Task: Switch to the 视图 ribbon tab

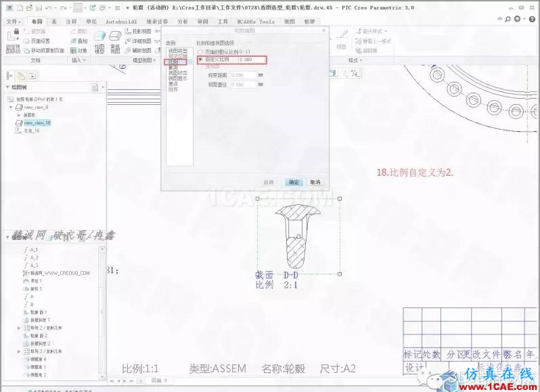Action: tap(290, 22)
